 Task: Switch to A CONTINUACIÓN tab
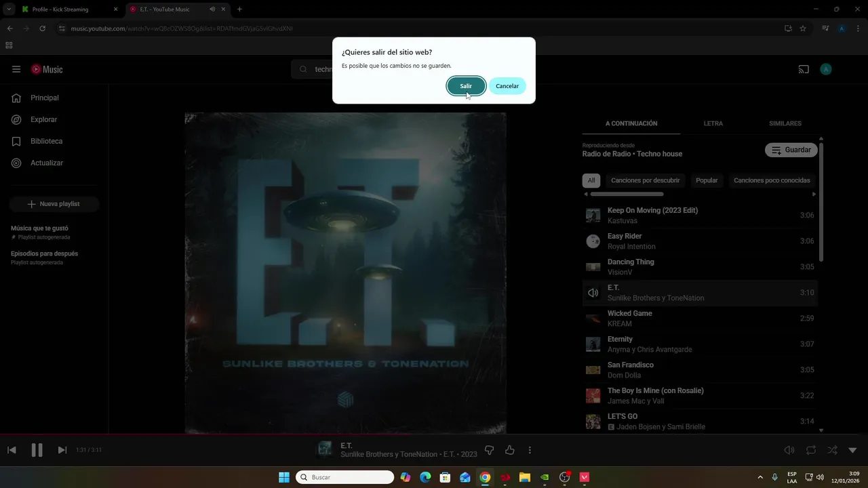[631, 123]
